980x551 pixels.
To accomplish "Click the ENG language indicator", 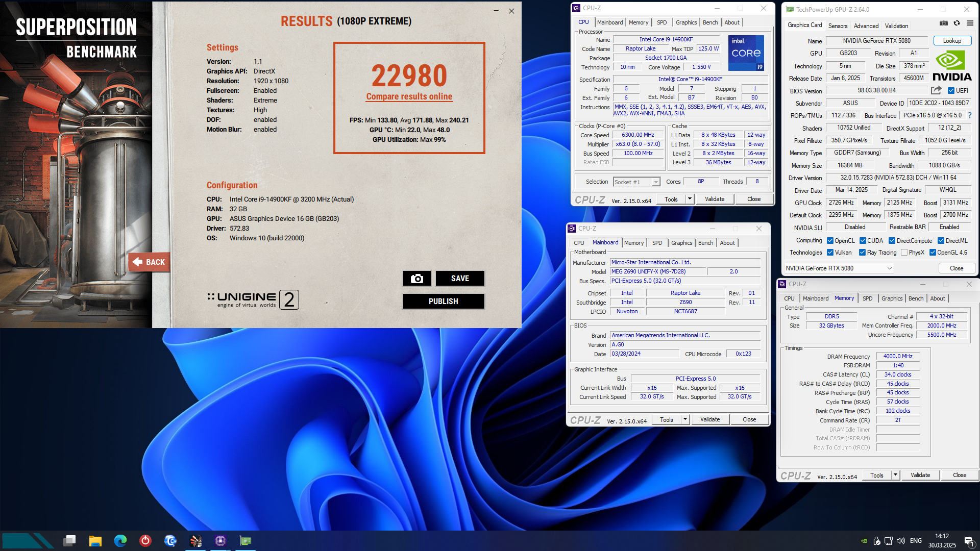I will pyautogui.click(x=916, y=541).
